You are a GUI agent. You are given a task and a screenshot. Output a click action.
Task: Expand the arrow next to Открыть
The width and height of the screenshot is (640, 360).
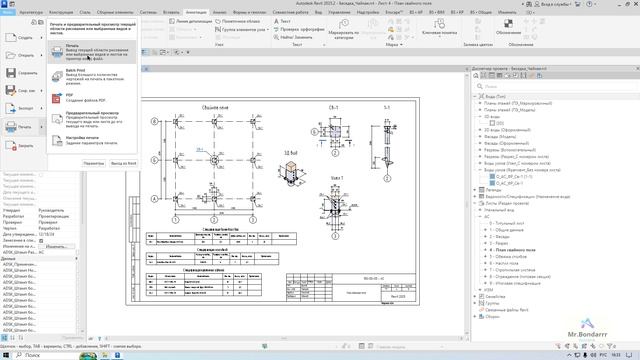tap(41, 55)
